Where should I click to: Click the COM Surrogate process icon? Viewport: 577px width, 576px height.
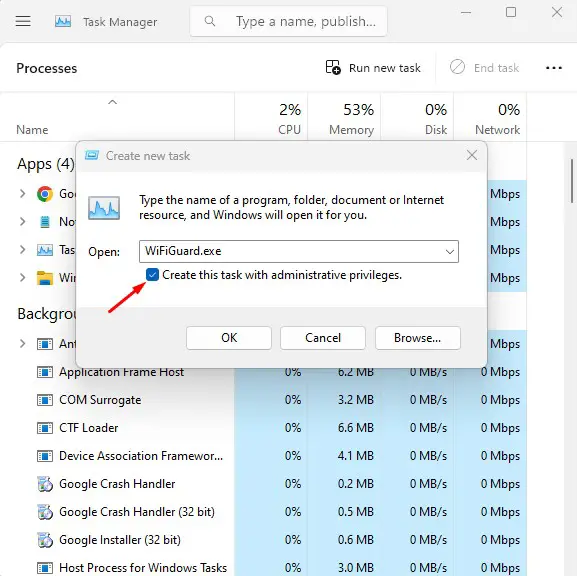[x=45, y=400]
